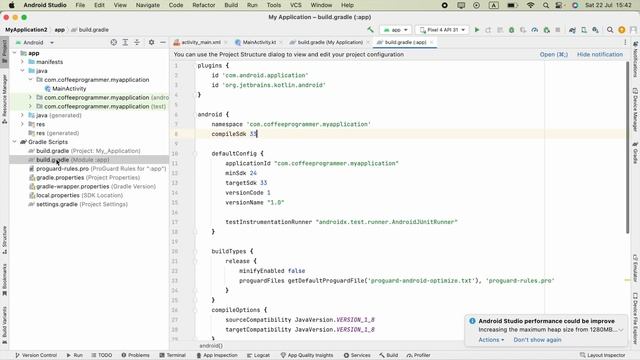Open the Device Manager toolbar icon
This screenshot has width=640, height=360.
point(584,30)
